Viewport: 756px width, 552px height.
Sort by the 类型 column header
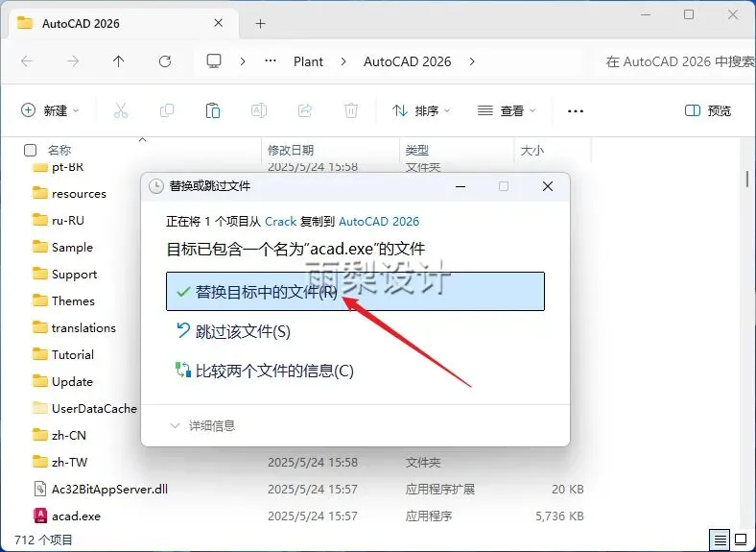tap(417, 150)
